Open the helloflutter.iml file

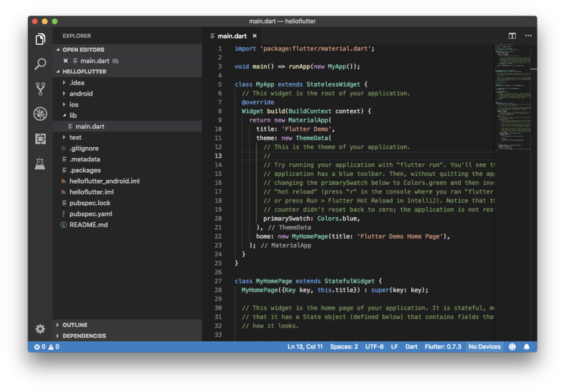[127, 192]
